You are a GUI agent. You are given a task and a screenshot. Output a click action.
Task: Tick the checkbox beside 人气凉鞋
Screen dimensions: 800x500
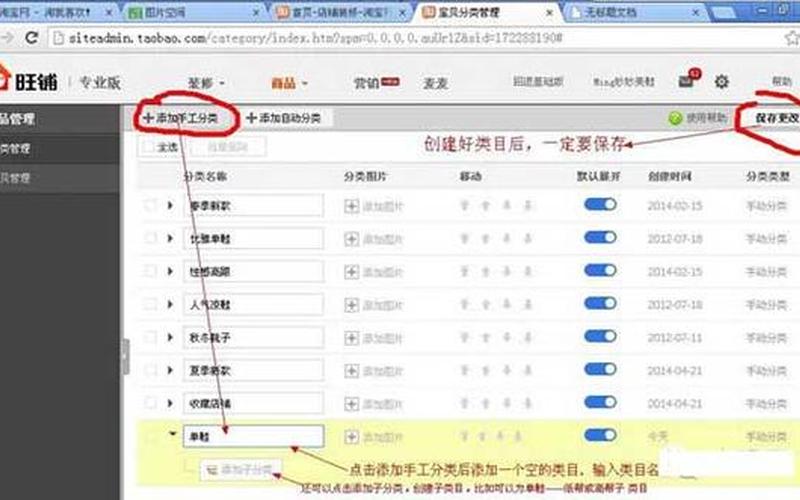[149, 304]
